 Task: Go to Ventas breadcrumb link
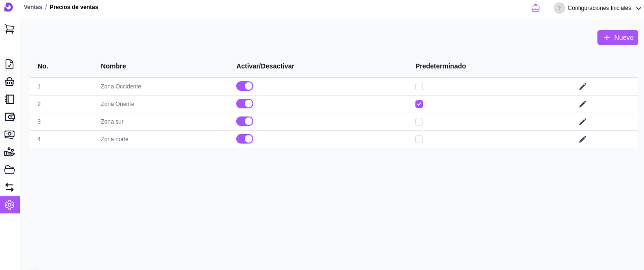click(x=33, y=7)
